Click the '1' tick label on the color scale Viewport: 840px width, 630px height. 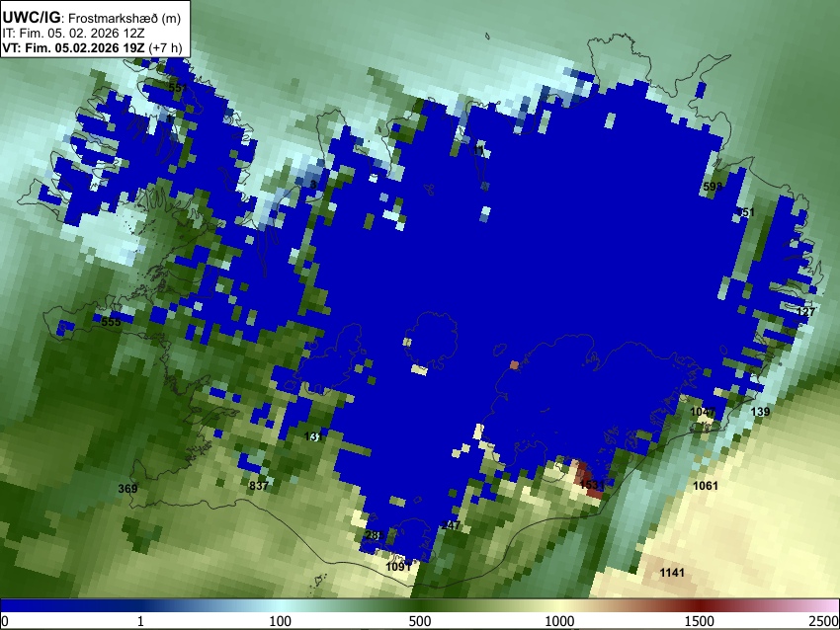pos(140,621)
